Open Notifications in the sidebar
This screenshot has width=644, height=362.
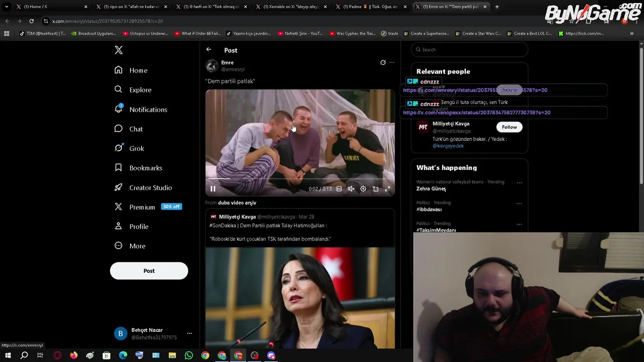tap(140, 109)
